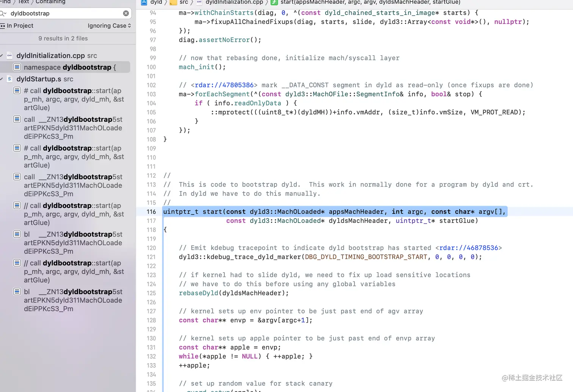Viewport: 573px width, 392px height.
Task: Open the 'namespace dyldbootstrap {' search result
Action: [x=70, y=67]
